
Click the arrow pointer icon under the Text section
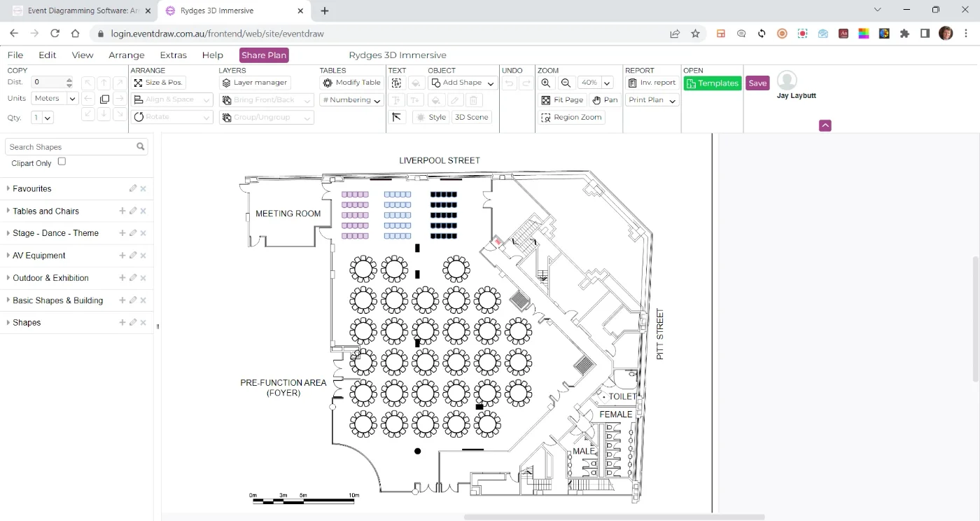(397, 118)
